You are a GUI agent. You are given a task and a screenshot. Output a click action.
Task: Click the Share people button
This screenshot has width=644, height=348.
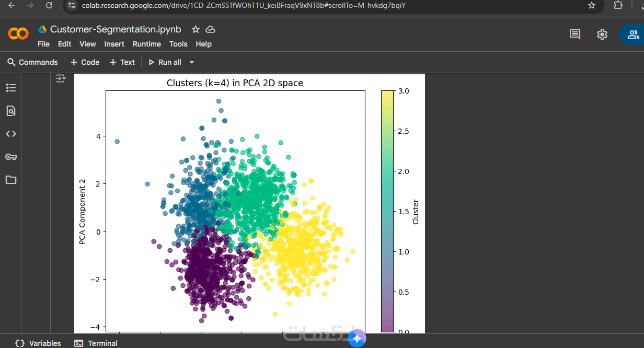pos(632,34)
